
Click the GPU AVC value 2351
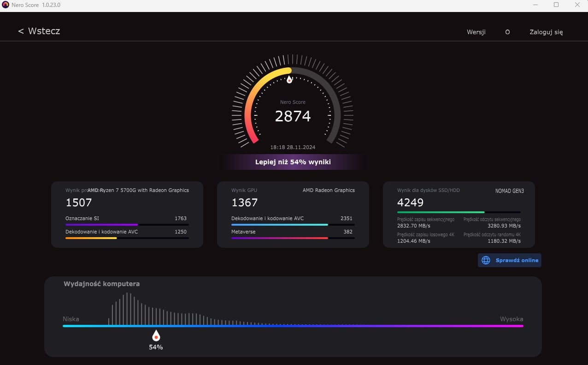(x=347, y=218)
